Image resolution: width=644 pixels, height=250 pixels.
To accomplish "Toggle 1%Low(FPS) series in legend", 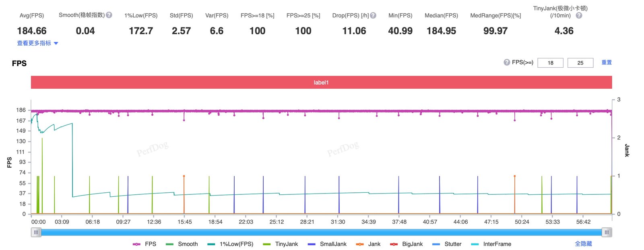I will 230,244.
